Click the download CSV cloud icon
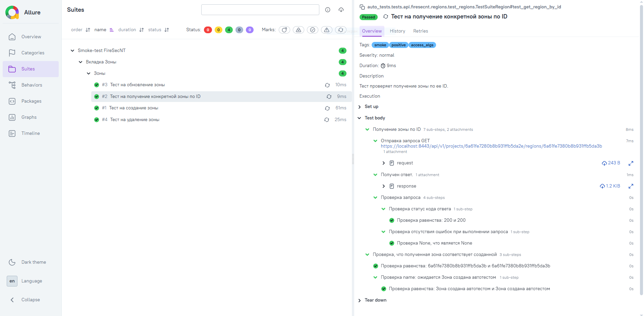 tap(341, 10)
